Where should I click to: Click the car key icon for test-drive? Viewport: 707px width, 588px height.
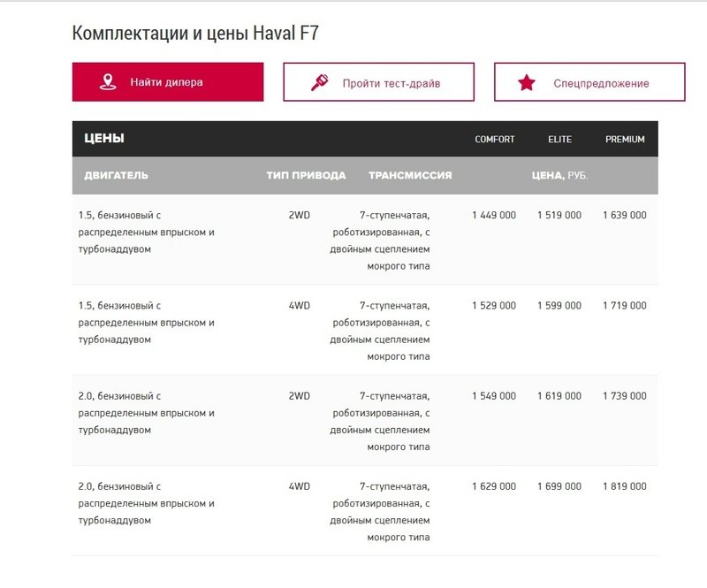click(x=320, y=82)
